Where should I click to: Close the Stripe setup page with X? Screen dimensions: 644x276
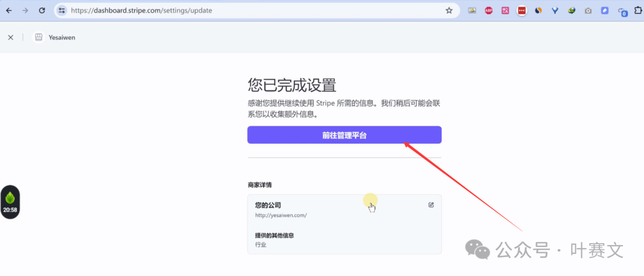(11, 38)
